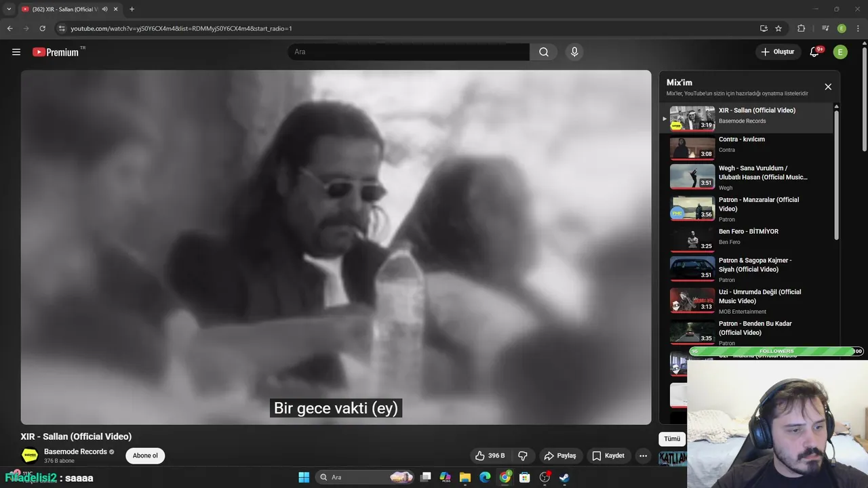Open the YouTube account avatar menu

pos(840,52)
